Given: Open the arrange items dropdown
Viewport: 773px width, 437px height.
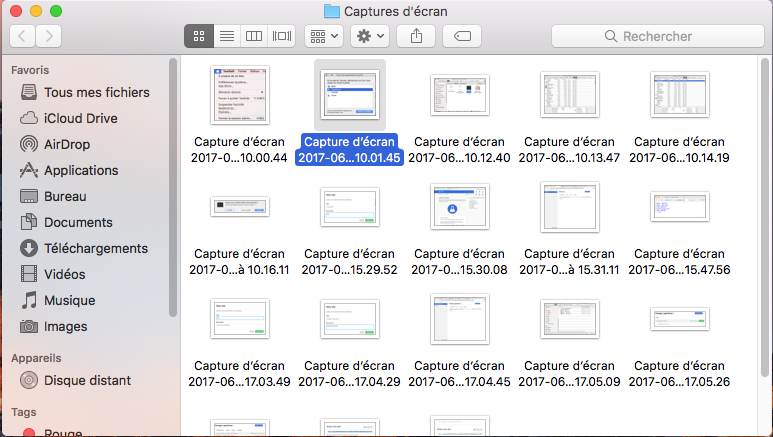Looking at the screenshot, I should pyautogui.click(x=324, y=36).
